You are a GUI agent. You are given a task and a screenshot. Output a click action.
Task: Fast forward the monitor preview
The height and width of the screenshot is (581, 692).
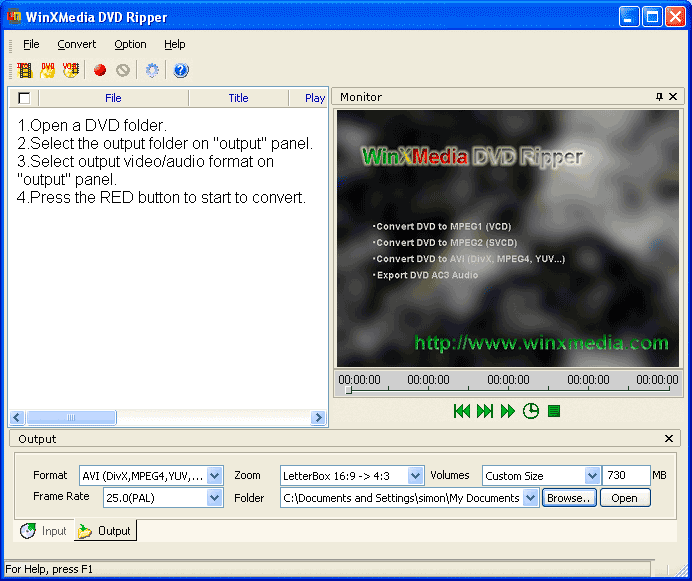pyautogui.click(x=508, y=411)
